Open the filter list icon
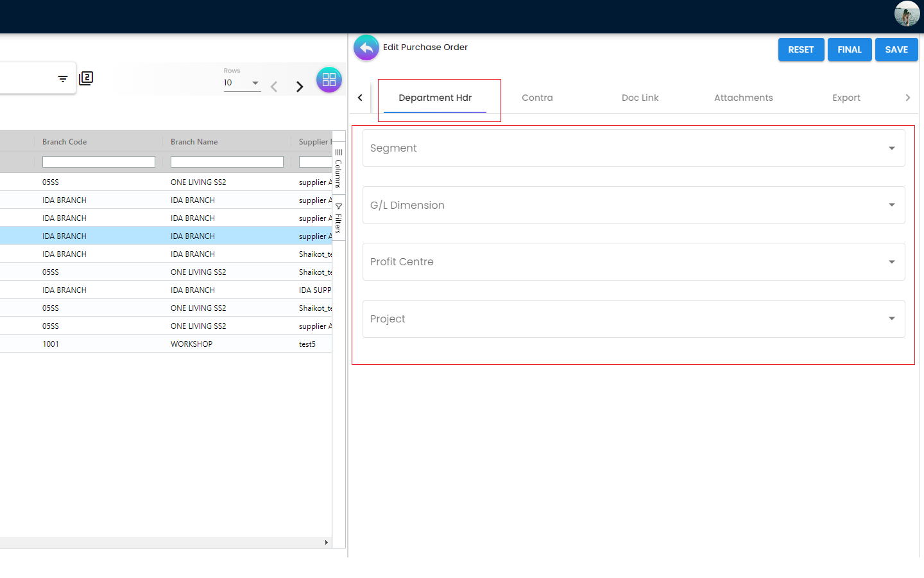 (63, 79)
